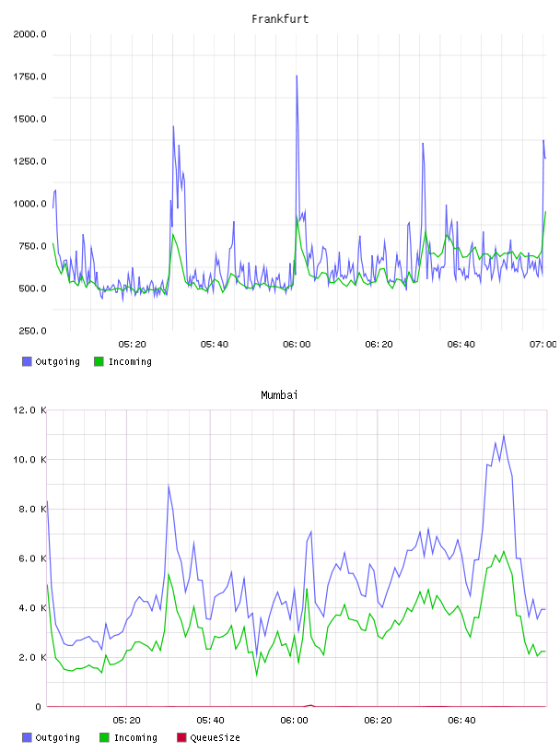Click the 250.0 y-axis label on Frankfurt

pos(32,331)
